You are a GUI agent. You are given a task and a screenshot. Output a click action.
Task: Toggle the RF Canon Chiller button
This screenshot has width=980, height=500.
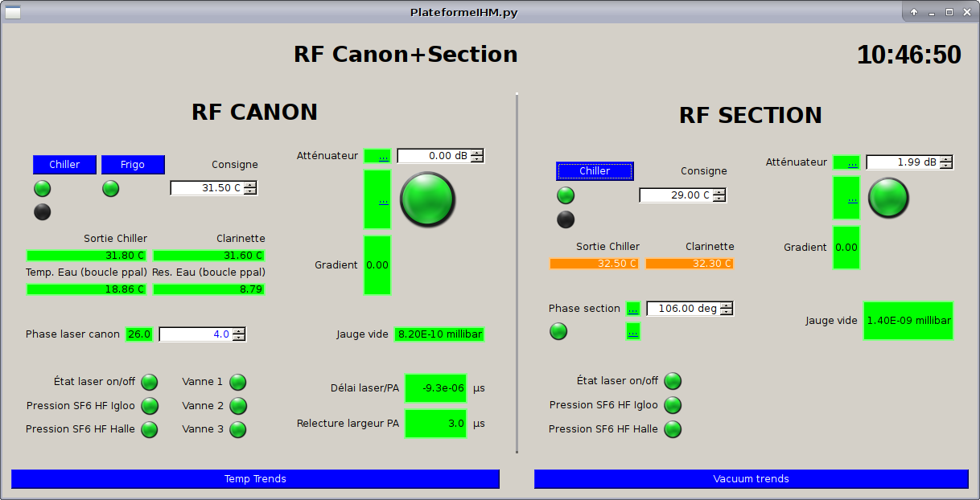click(x=64, y=165)
